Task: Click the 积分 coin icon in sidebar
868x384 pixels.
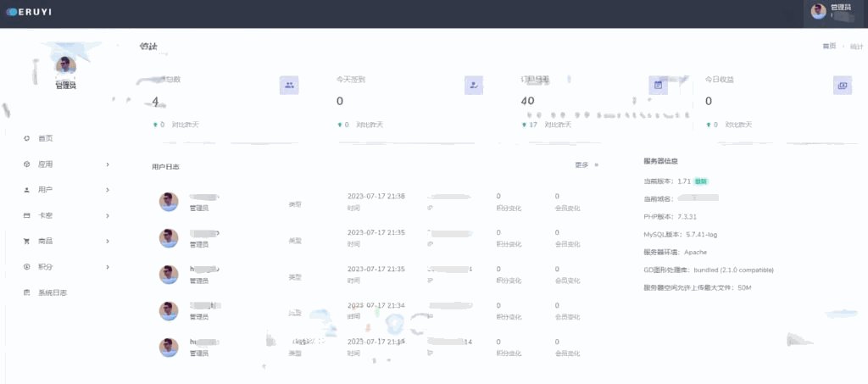Action: tap(26, 267)
